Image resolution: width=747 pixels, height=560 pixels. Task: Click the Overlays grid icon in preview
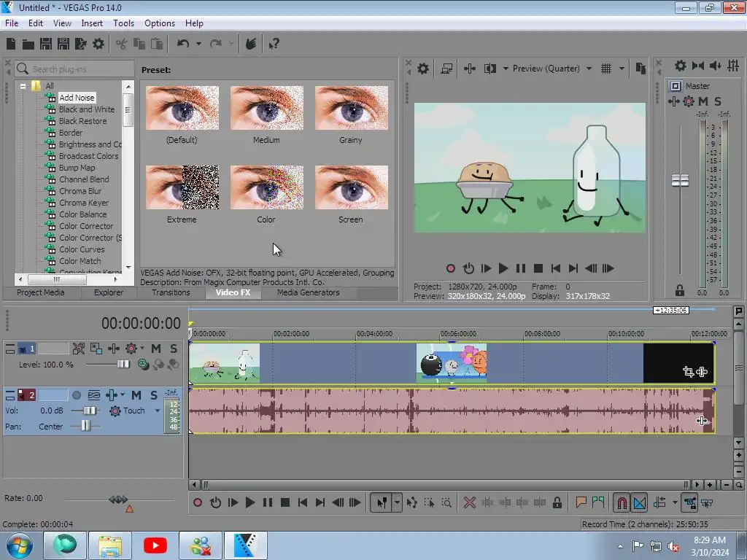tap(606, 69)
